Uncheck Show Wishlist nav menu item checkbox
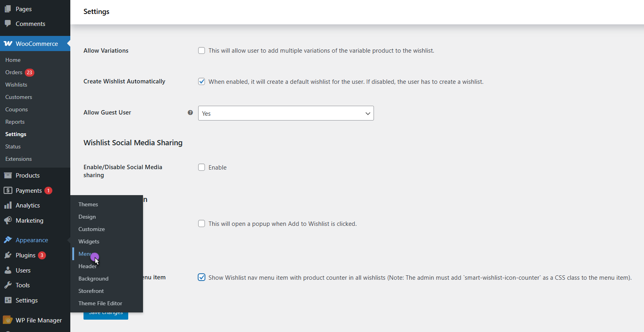The height and width of the screenshot is (332, 644). pos(202,277)
